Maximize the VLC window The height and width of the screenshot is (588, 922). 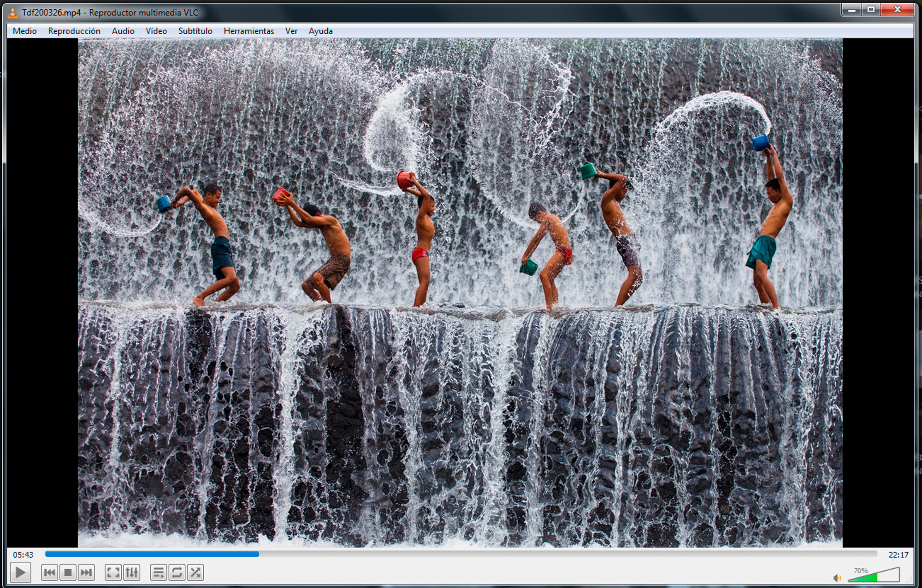871,10
